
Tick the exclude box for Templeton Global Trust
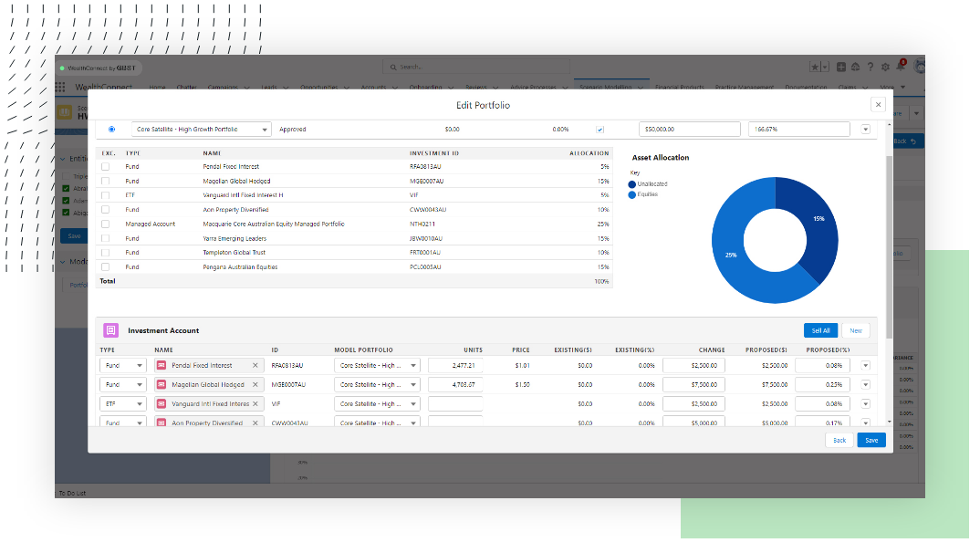[x=105, y=253]
